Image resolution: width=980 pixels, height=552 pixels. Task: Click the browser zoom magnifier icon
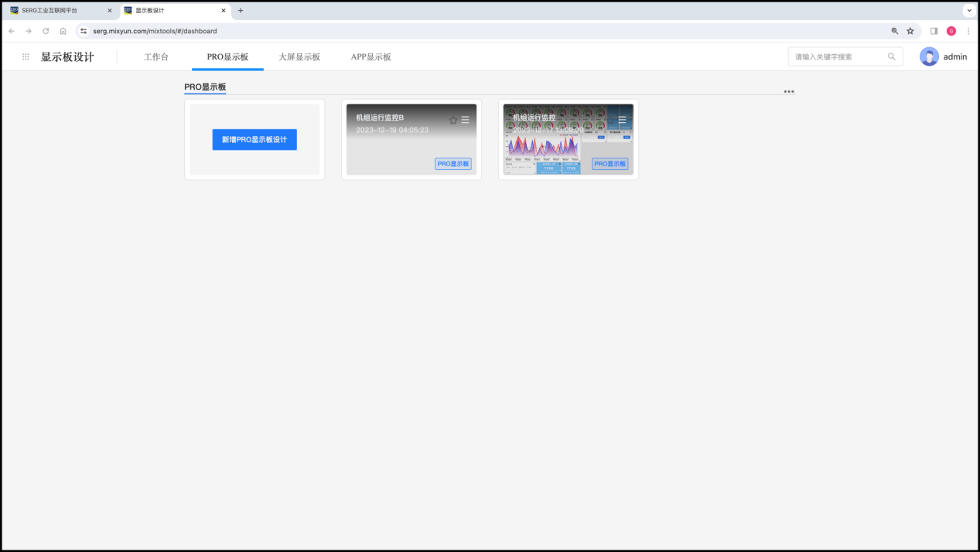coord(895,31)
